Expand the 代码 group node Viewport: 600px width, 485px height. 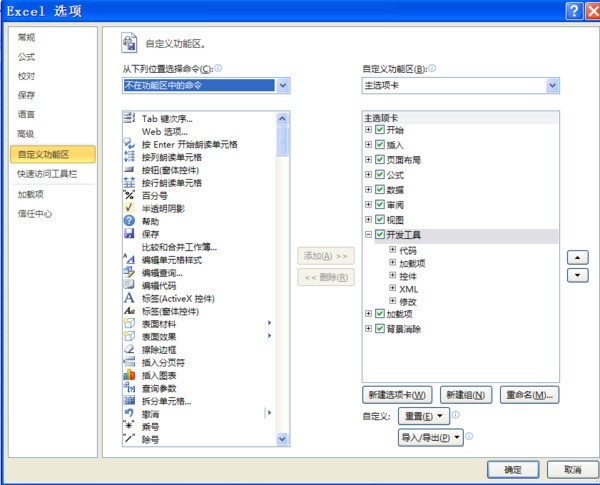[392, 250]
